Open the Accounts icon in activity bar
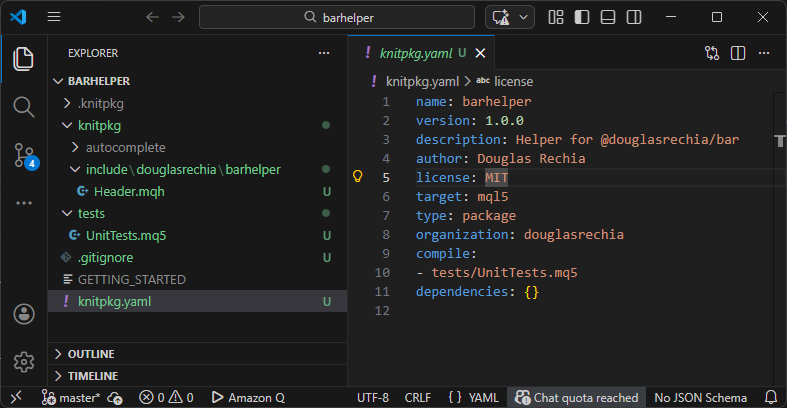 pyautogui.click(x=23, y=314)
